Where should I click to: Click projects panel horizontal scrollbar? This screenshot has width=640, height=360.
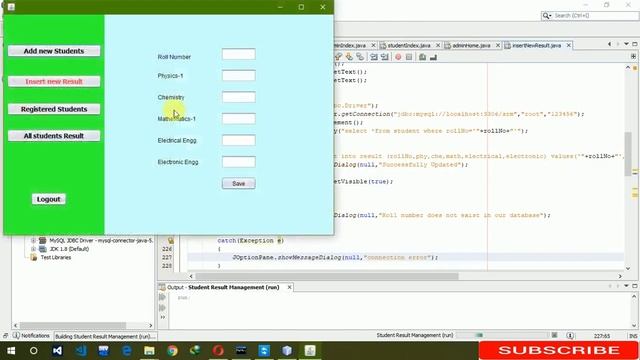tap(73, 325)
